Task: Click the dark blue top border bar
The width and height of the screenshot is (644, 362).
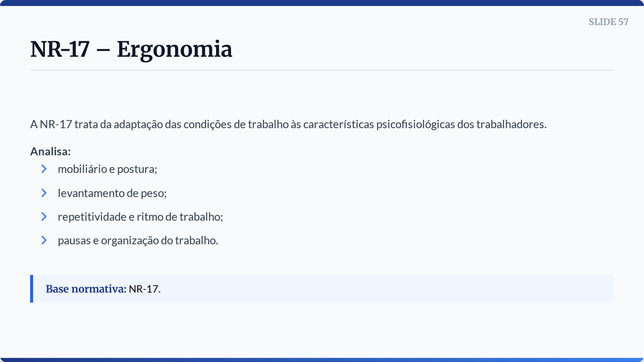Action: coord(322,3)
